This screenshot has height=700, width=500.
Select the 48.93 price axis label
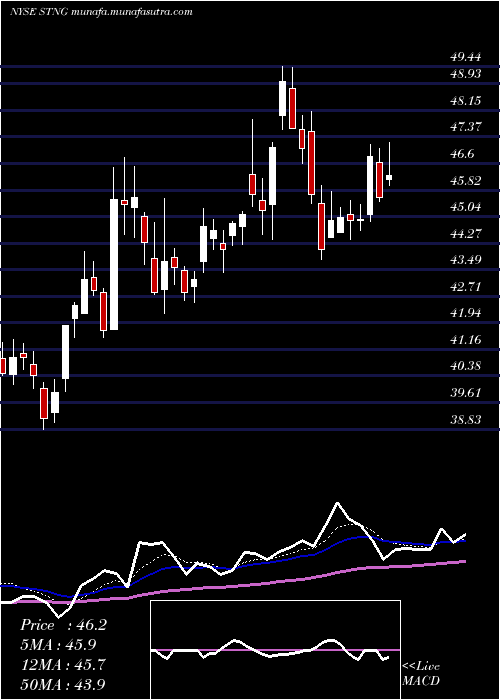(x=466, y=74)
